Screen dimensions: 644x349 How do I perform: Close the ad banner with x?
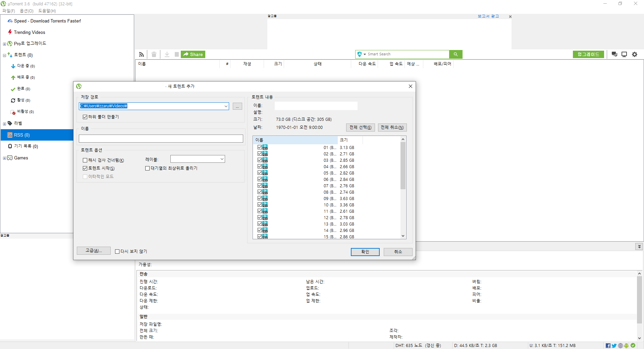(x=510, y=16)
